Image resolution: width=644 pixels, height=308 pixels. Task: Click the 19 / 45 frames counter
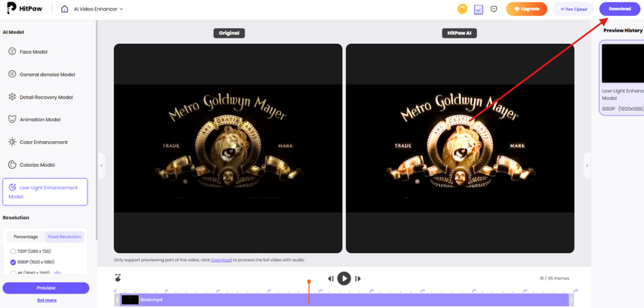[x=554, y=279]
